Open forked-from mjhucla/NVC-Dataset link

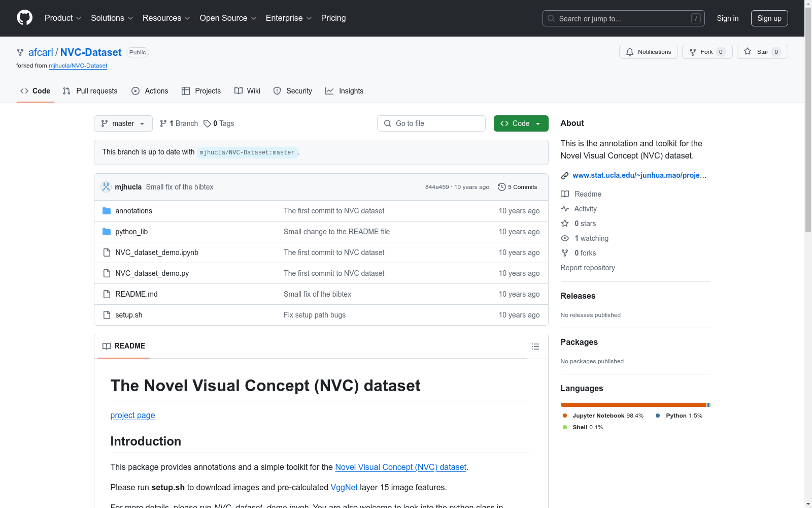(78, 66)
